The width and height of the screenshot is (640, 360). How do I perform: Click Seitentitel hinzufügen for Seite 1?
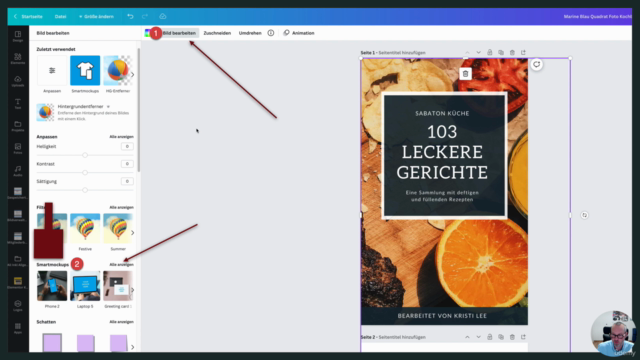point(402,53)
